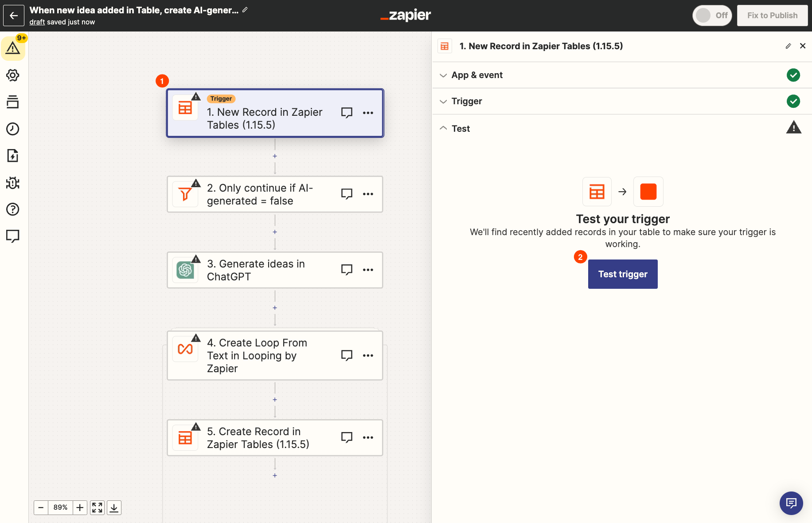Viewport: 812px width, 523px height.
Task: Add step between ChatGPT and Loop steps
Action: click(275, 308)
